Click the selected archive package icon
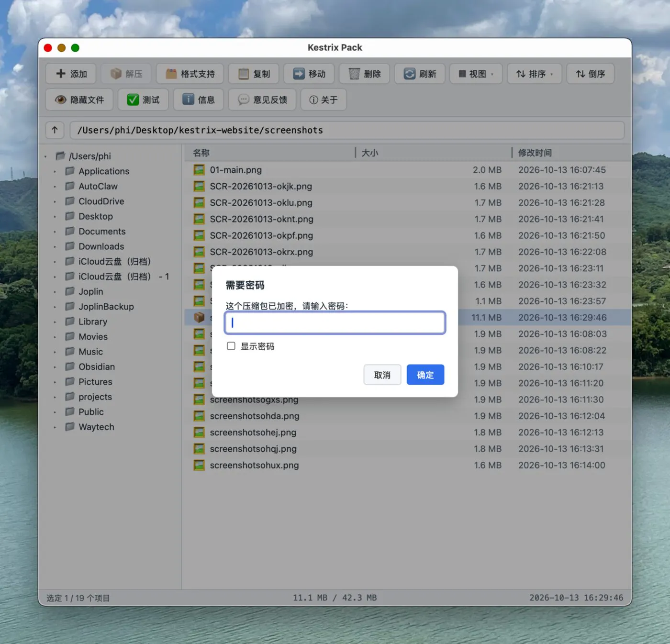 (199, 317)
